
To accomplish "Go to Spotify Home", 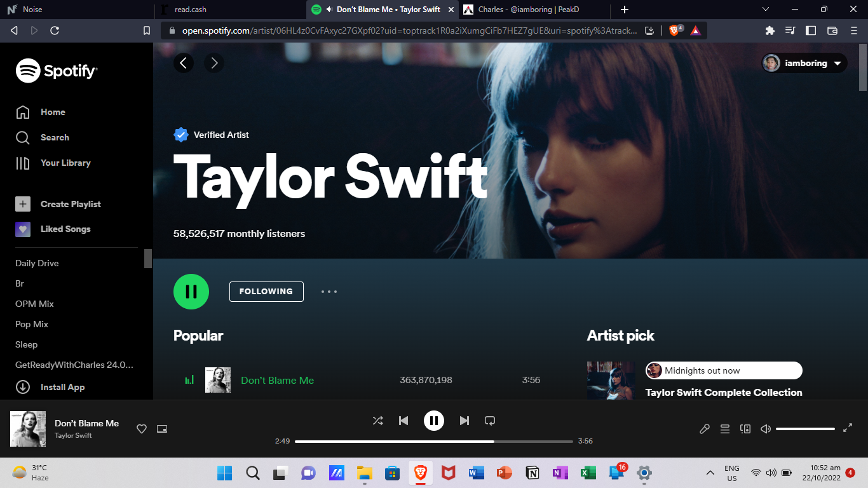I will [x=41, y=112].
